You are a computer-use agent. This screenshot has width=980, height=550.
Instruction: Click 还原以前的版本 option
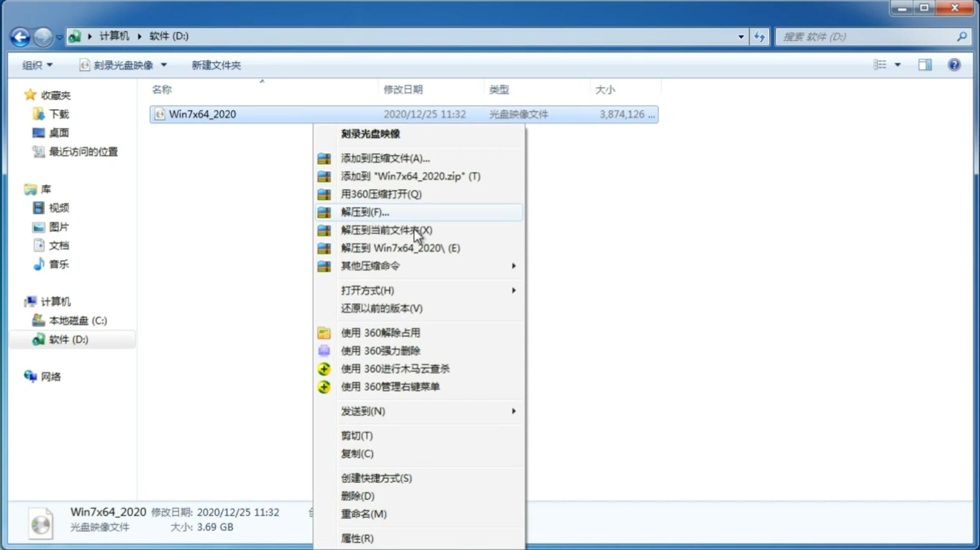point(382,308)
